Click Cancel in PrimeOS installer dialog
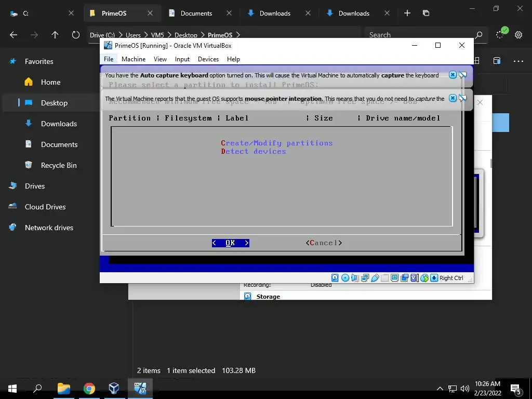 [324, 243]
